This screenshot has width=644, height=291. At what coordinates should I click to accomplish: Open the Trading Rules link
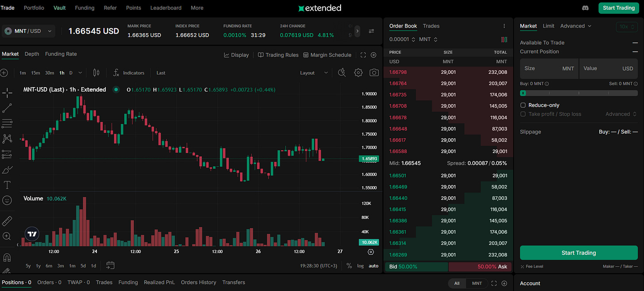(278, 55)
